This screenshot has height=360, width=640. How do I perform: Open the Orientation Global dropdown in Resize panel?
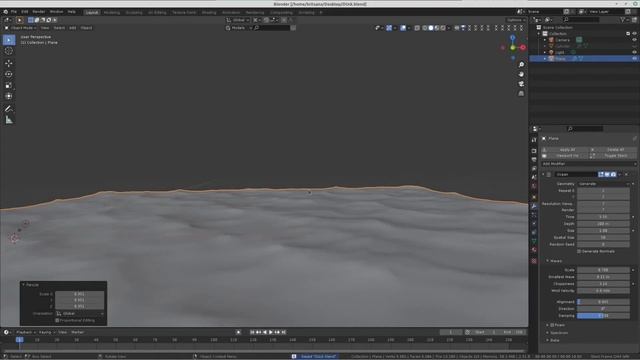point(80,313)
